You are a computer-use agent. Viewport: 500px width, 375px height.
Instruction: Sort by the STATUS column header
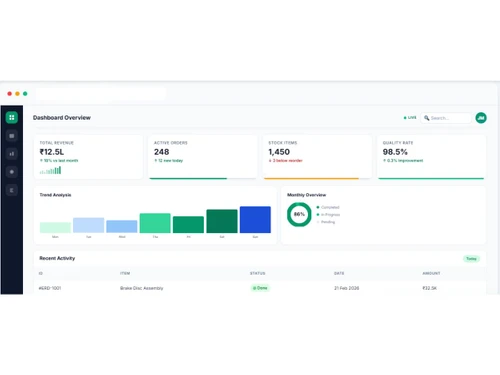point(258,273)
